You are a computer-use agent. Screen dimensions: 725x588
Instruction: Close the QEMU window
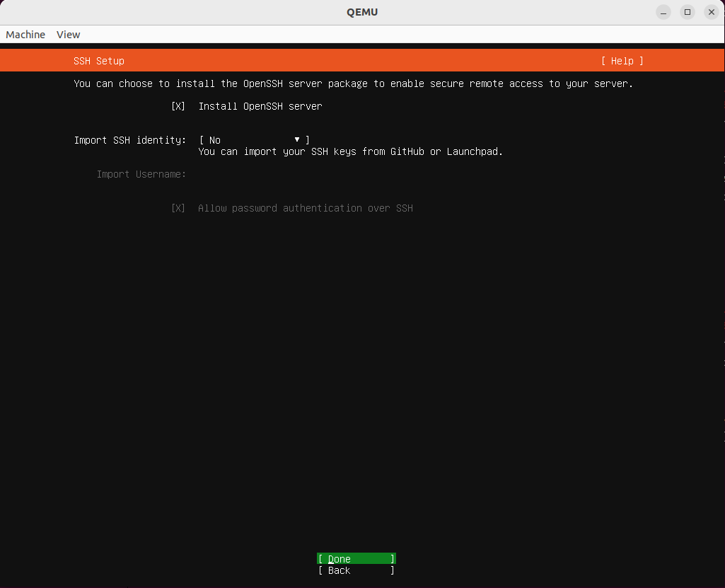(712, 12)
